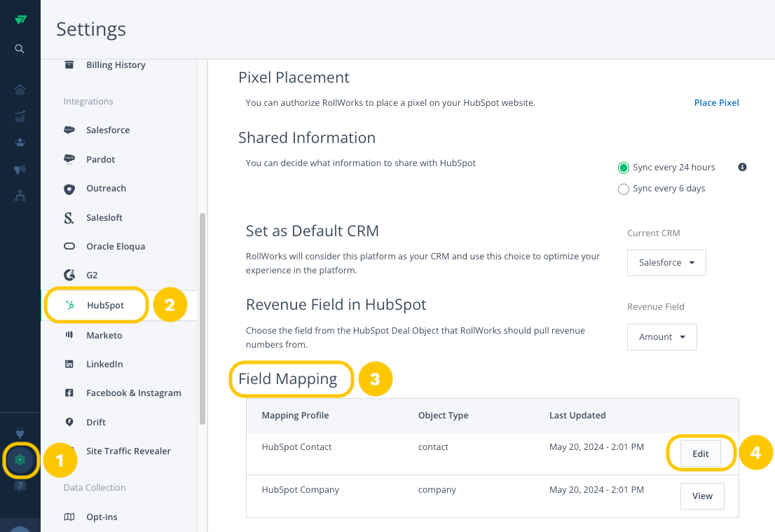This screenshot has height=532, width=775.
Task: Open search in the left navigation bar
Action: pyautogui.click(x=20, y=48)
